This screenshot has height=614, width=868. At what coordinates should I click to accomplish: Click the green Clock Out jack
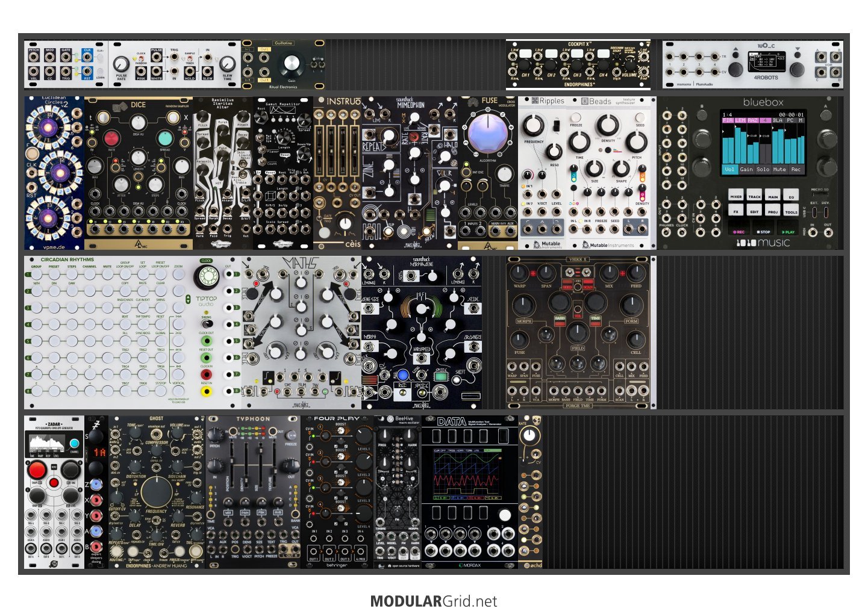(206, 341)
